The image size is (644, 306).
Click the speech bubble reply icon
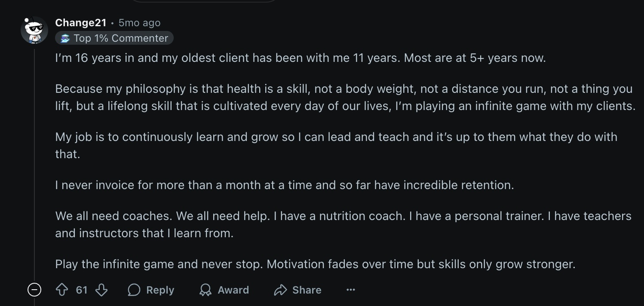point(134,290)
